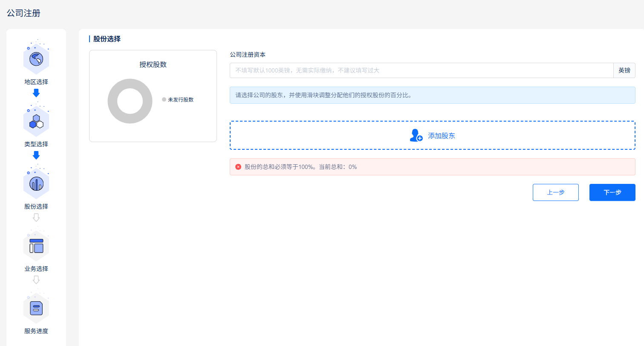Viewport: 644px width, 346px height.
Task: Click the 未发行股数 legend entry
Action: click(x=178, y=99)
